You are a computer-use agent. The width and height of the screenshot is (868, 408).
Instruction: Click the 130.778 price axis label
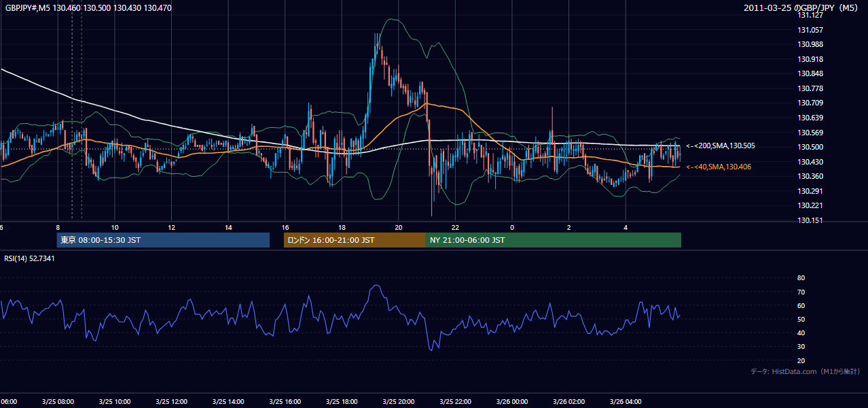[810, 88]
